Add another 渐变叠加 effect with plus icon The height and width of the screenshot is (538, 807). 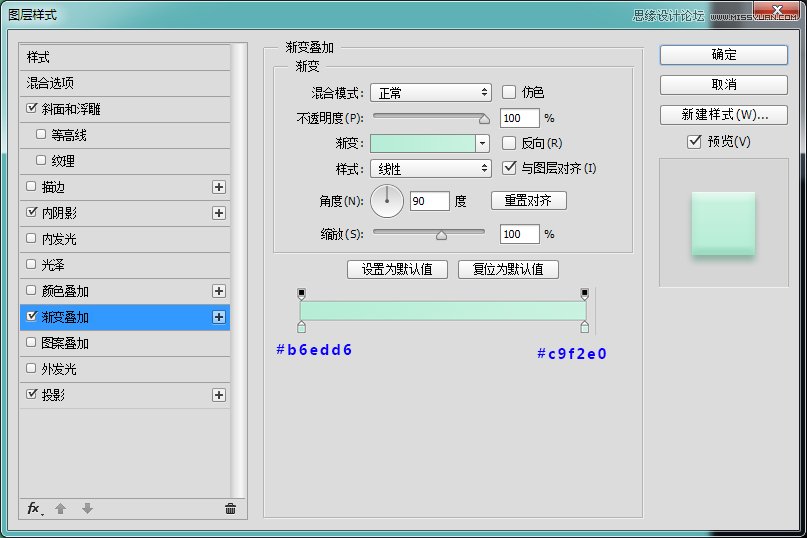point(219,317)
